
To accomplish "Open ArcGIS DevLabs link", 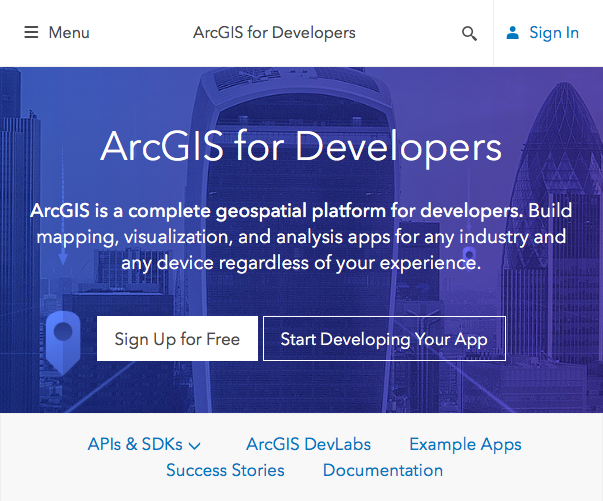I will (x=308, y=444).
